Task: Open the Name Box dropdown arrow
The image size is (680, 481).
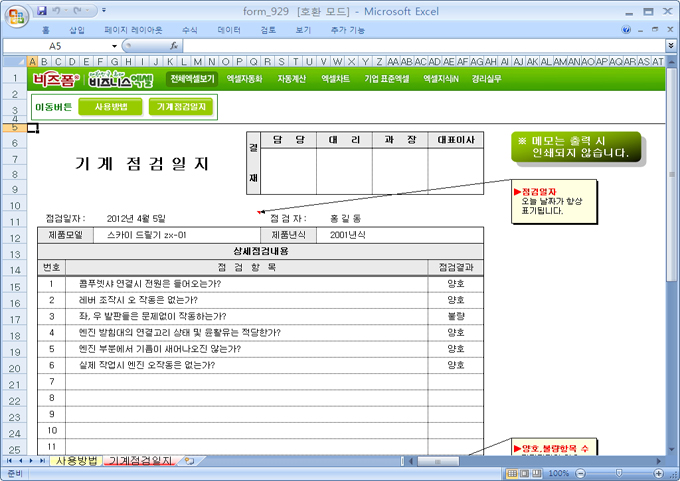Action: [114, 46]
